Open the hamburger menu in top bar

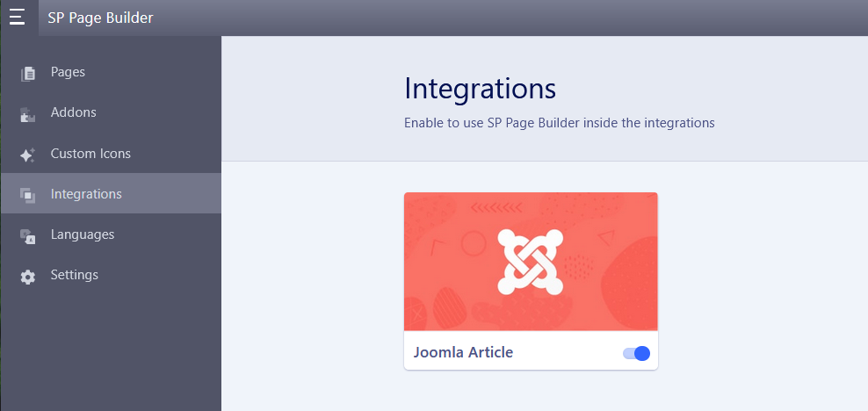17,18
